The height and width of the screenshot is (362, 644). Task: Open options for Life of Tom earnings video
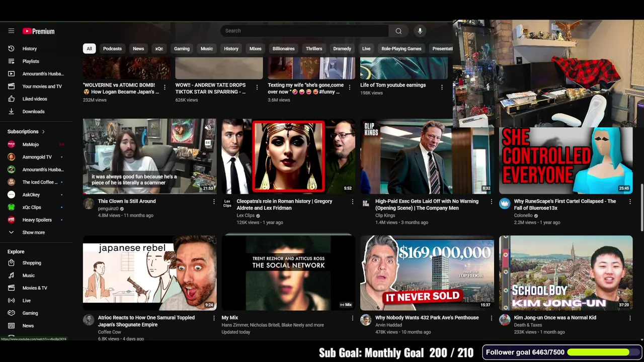pos(442,87)
